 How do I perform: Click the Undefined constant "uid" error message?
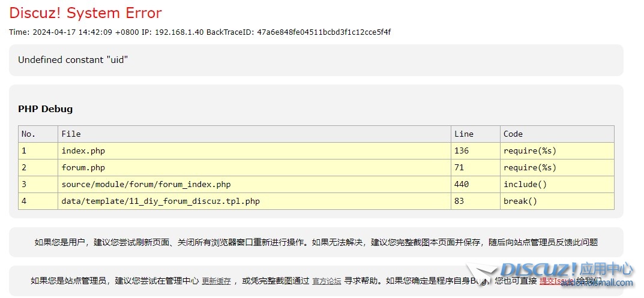pos(73,60)
